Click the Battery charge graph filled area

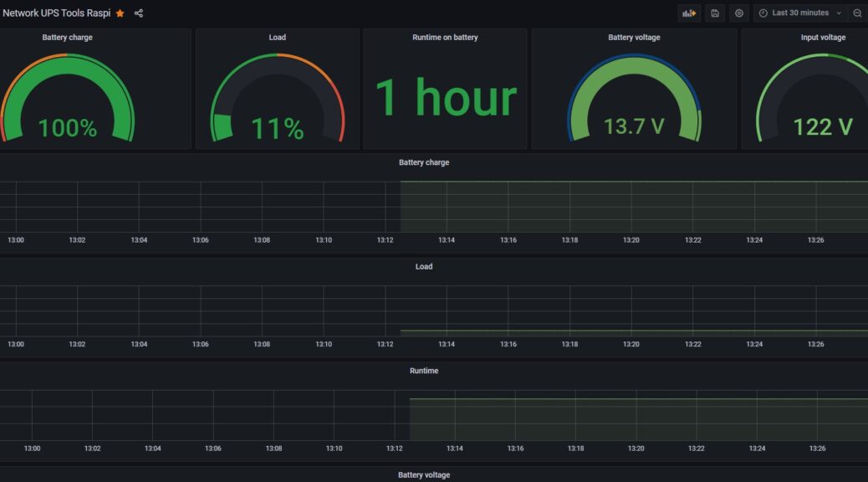634,207
